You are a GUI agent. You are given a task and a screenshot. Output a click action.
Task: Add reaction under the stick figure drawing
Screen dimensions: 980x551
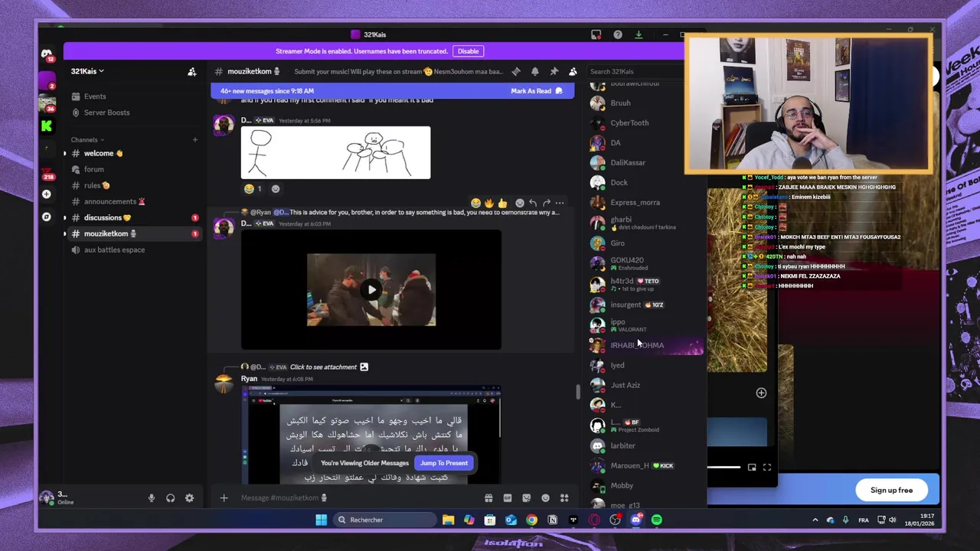click(276, 189)
